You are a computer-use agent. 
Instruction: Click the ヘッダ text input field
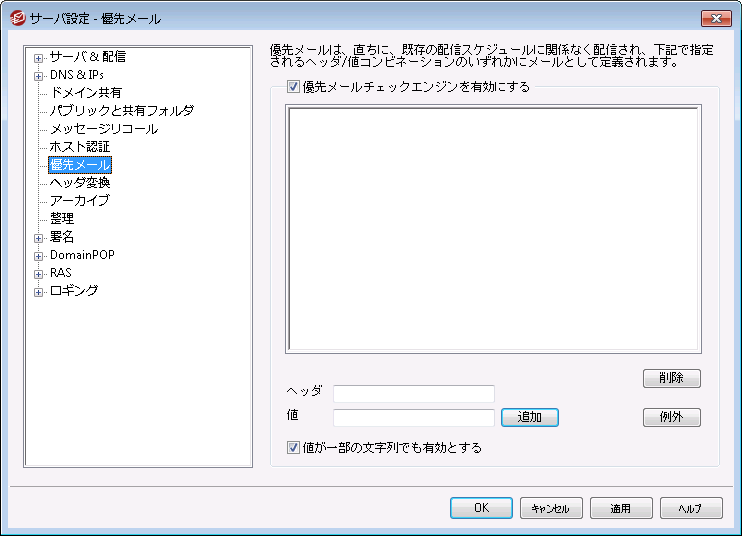[413, 393]
